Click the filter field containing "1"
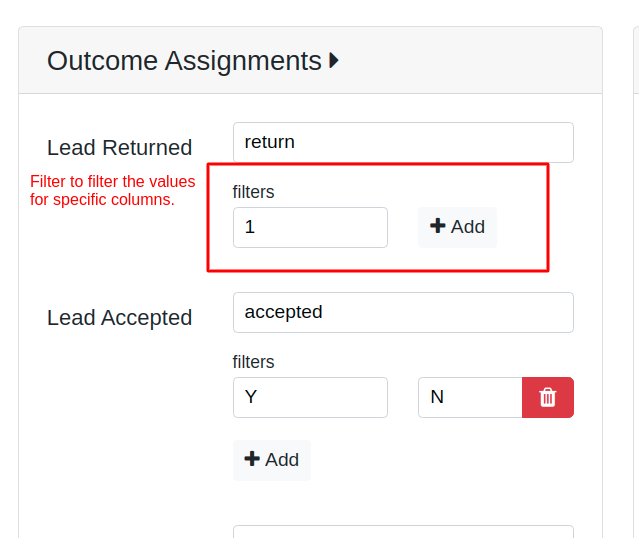This screenshot has height=538, width=639. pos(310,227)
